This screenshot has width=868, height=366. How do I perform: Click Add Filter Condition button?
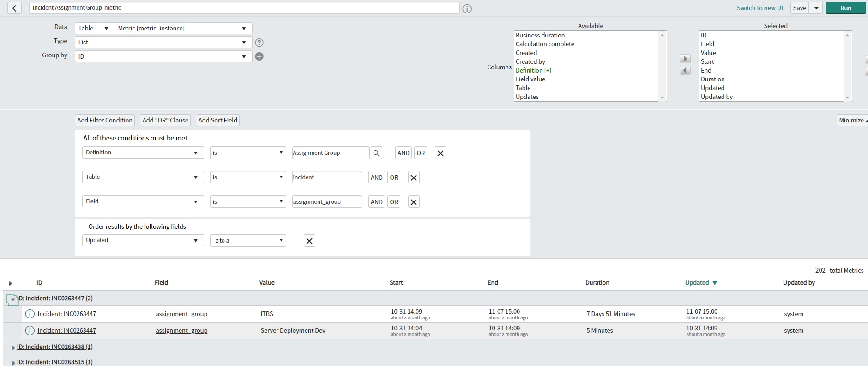click(105, 120)
